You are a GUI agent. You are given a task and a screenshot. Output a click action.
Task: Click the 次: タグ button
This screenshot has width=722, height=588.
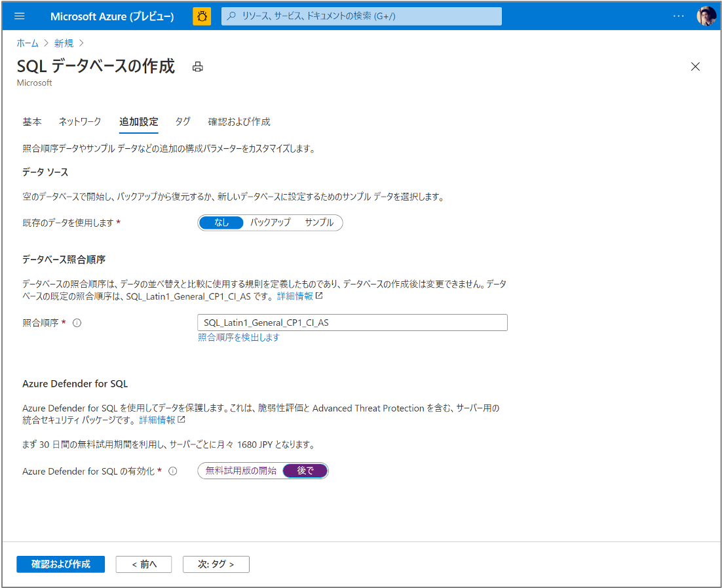click(x=216, y=564)
